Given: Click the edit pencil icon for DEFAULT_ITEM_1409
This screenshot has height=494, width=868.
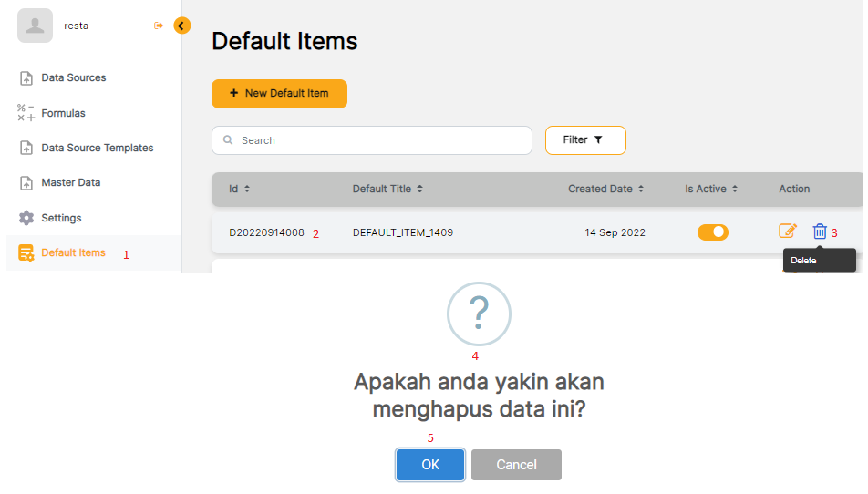Looking at the screenshot, I should pos(788,232).
